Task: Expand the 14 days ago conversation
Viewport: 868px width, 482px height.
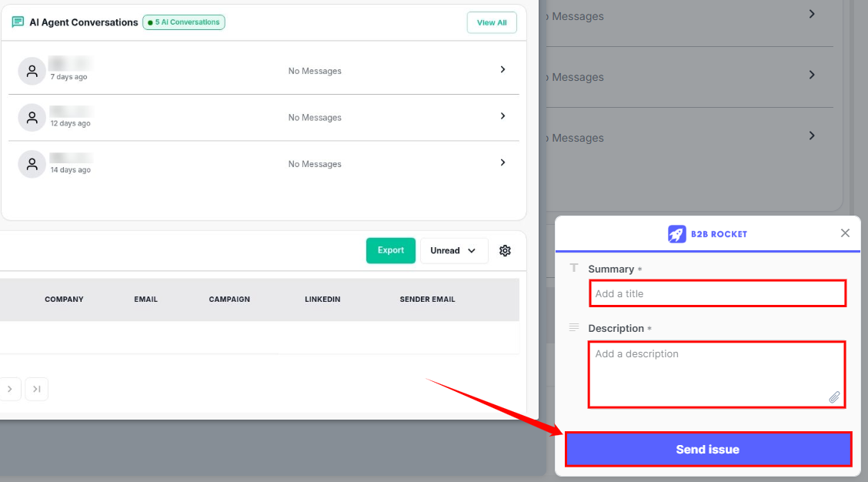Action: [502, 162]
